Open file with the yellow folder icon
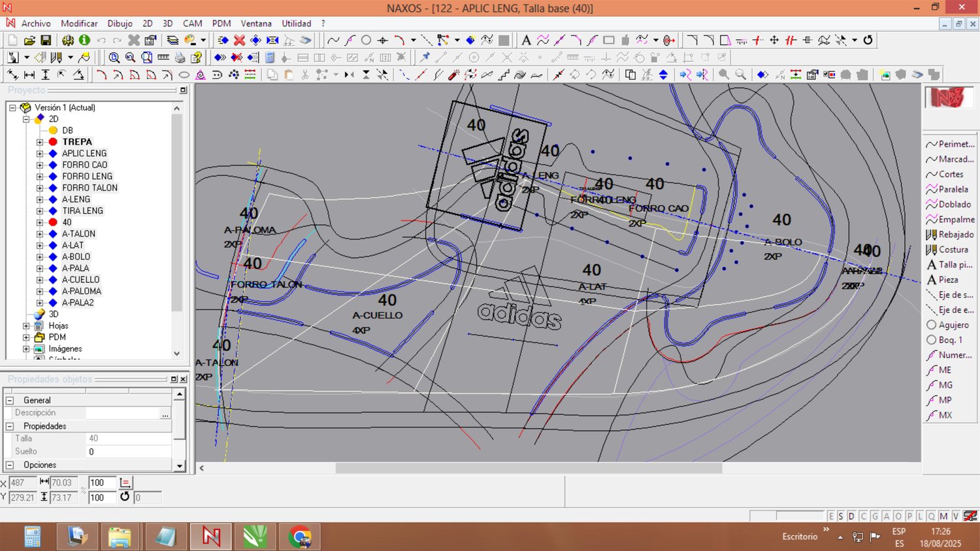The image size is (980, 551). pyautogui.click(x=29, y=41)
